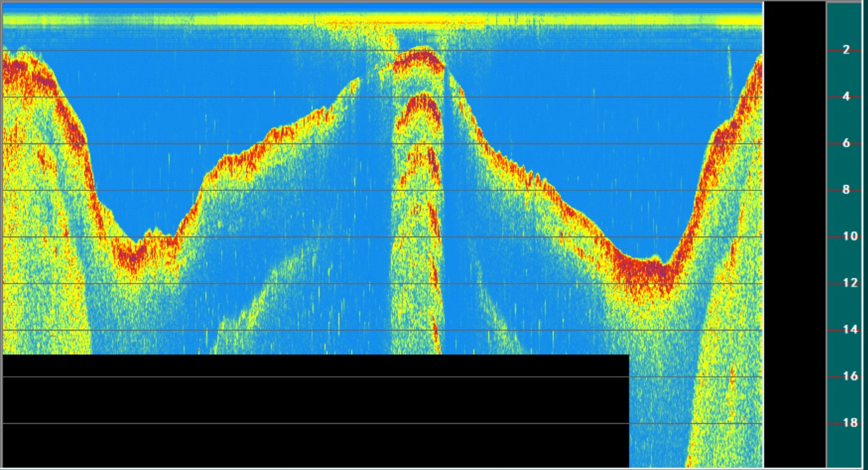The image size is (868, 470).
Task: Click the 12 depth scale label
Action: tap(849, 283)
